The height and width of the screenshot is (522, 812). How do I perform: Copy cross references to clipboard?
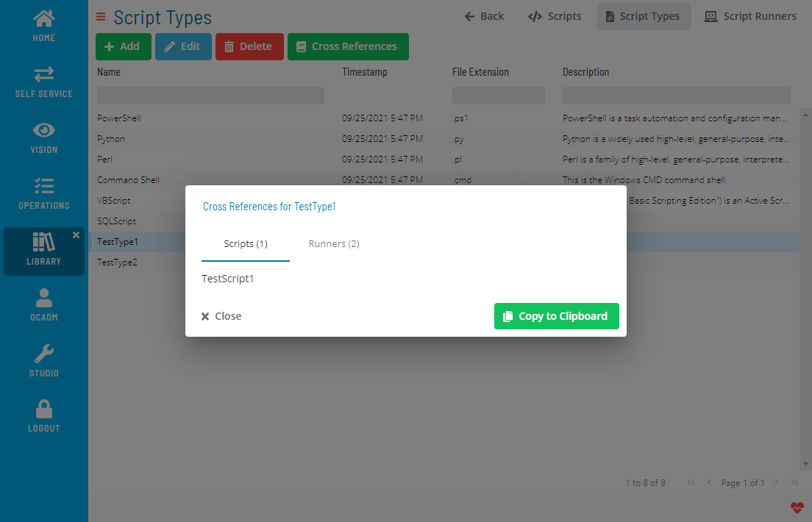tap(556, 316)
